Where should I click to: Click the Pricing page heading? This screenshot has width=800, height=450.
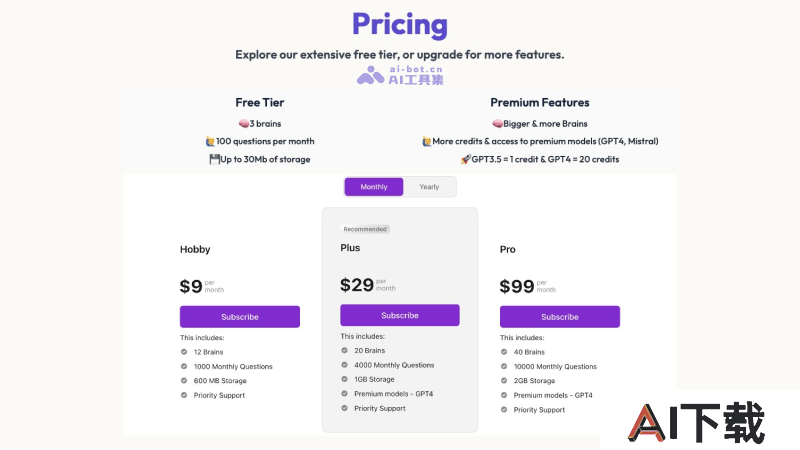coord(400,24)
